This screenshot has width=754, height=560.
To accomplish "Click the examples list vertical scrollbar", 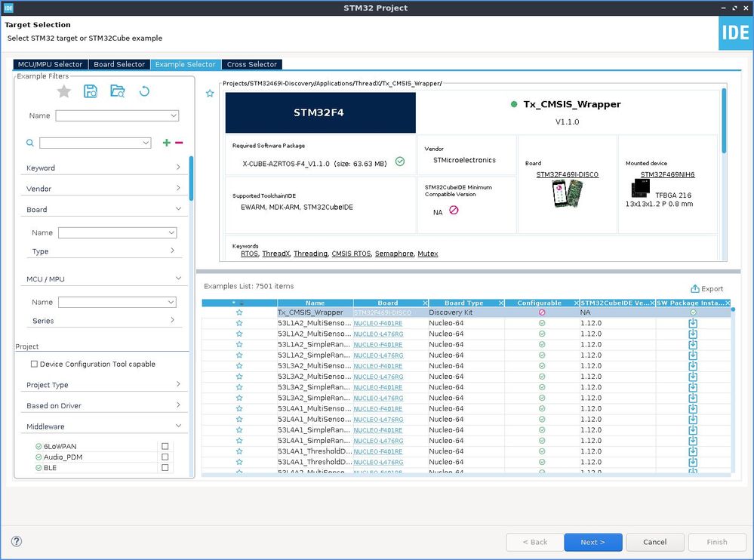I will click(x=733, y=309).
